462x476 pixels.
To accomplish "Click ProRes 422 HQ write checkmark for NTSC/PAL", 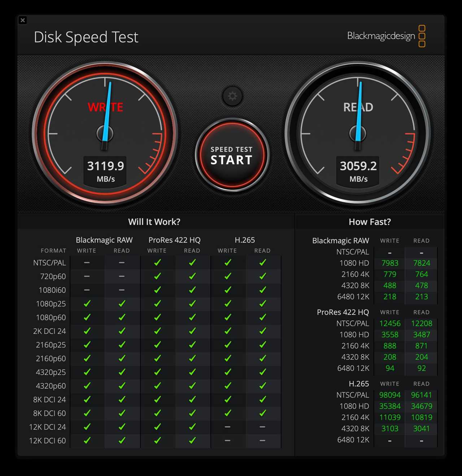I will pos(157,263).
